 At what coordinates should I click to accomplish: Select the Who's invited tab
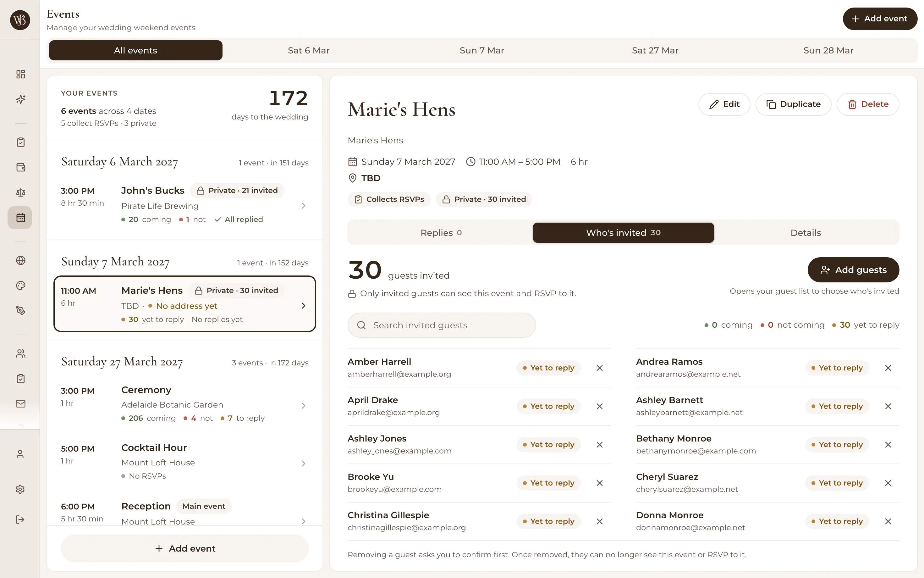pos(623,232)
